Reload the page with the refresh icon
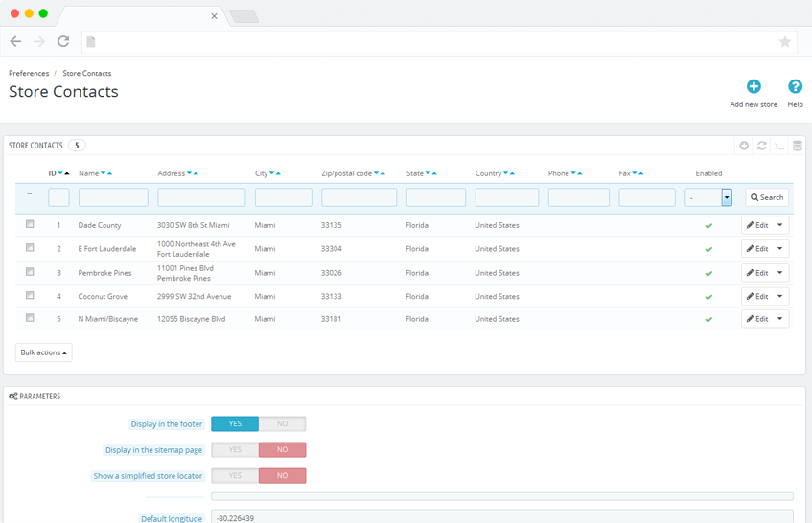 tap(63, 41)
